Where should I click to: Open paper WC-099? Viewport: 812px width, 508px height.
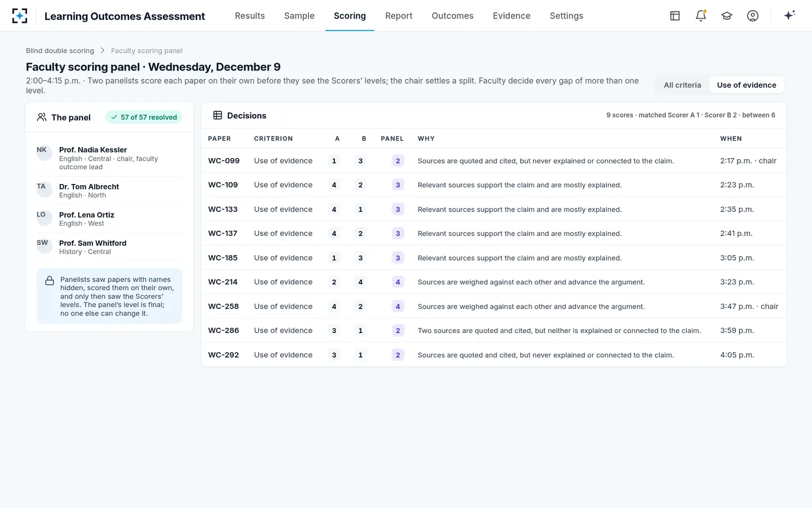click(x=224, y=161)
